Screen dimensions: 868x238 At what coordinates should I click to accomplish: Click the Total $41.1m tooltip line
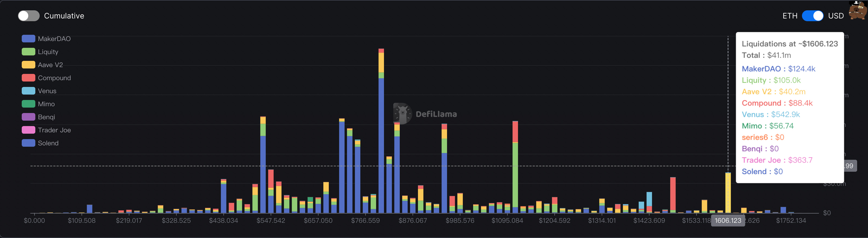coord(766,55)
